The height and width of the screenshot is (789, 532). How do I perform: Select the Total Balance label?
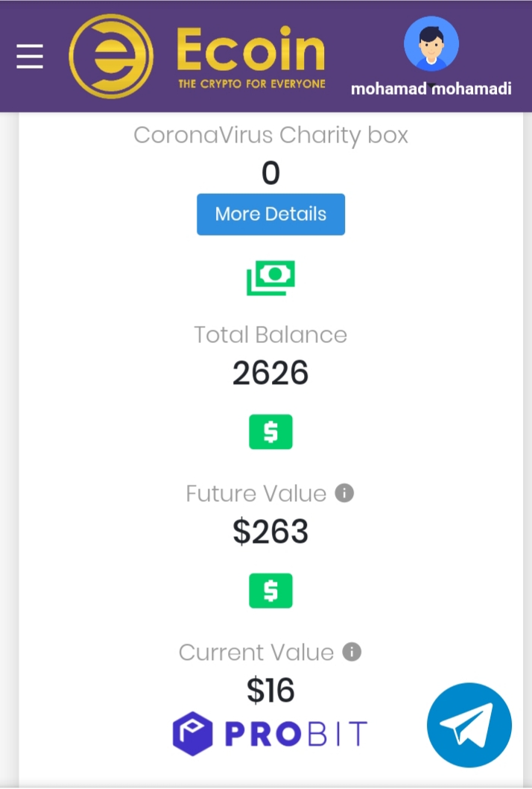coord(270,335)
